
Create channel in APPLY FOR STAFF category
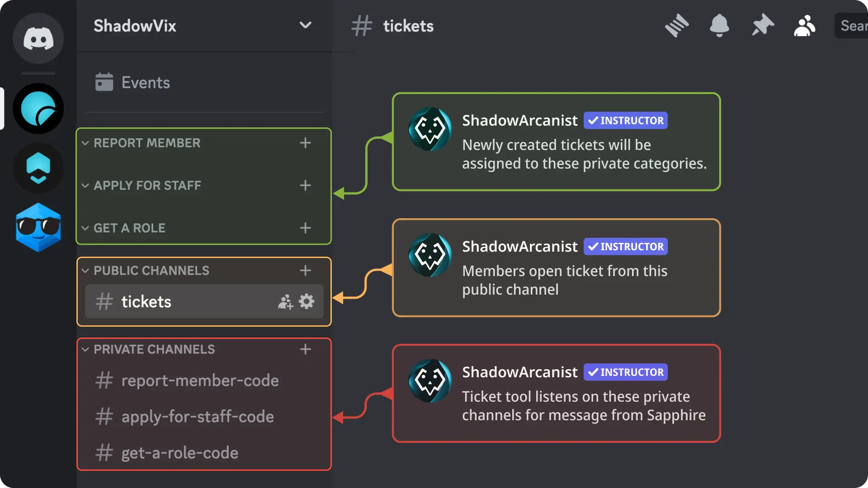(x=306, y=185)
